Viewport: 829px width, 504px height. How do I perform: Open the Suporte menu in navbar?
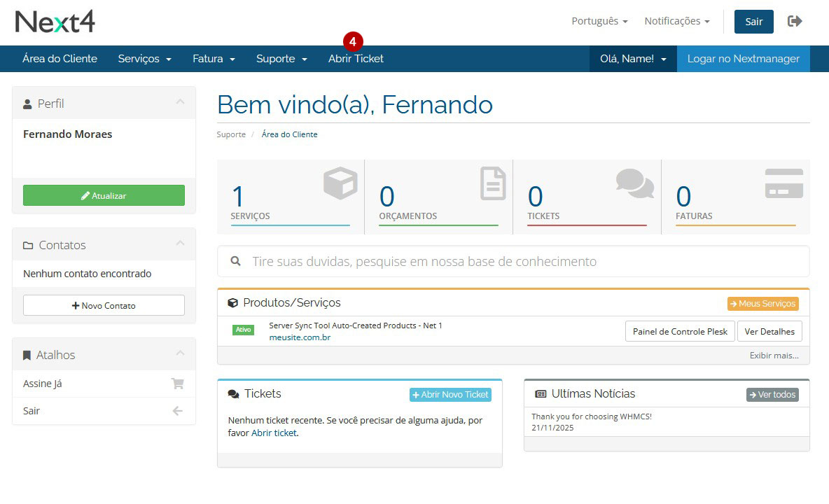tap(281, 59)
